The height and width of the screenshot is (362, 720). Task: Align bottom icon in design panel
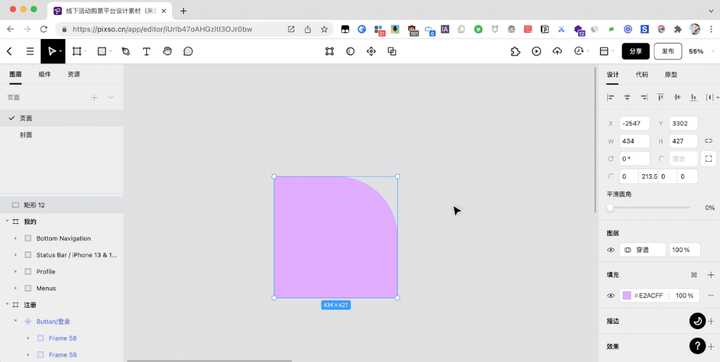[693, 97]
